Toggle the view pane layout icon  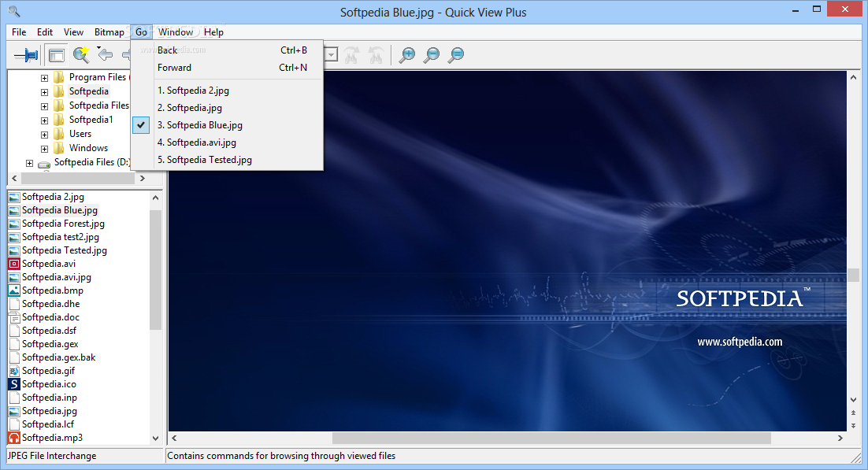point(56,55)
